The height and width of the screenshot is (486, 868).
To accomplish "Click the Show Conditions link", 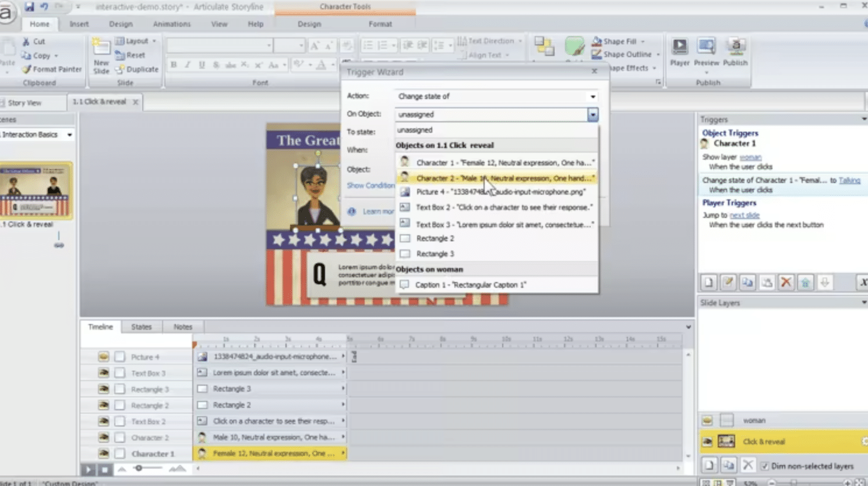I will (371, 185).
